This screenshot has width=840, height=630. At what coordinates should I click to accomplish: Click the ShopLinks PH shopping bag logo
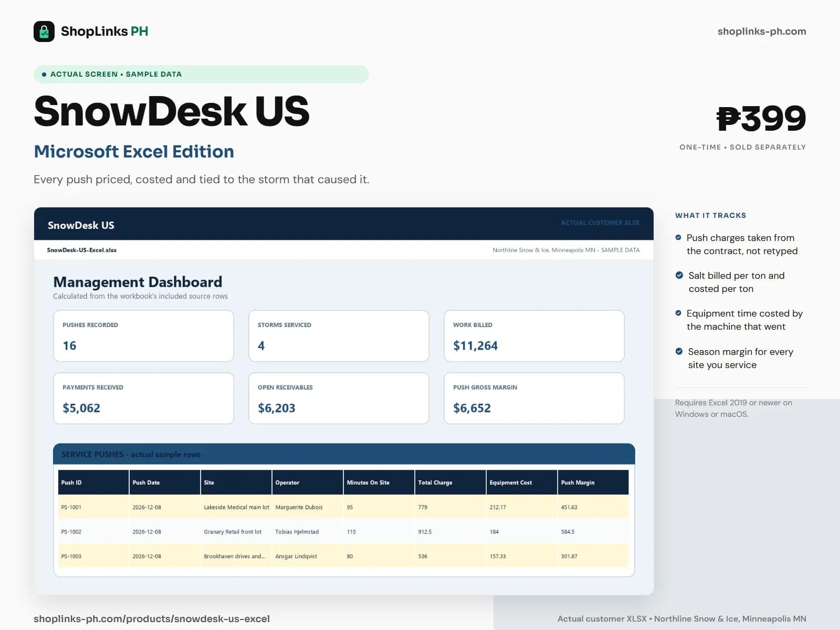pos(44,31)
